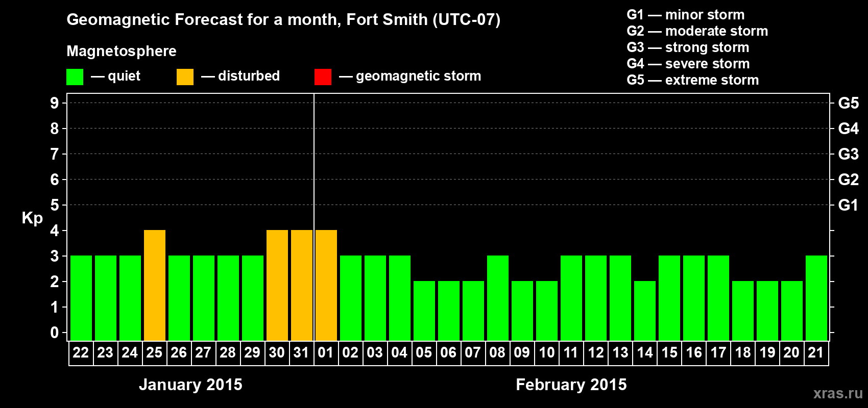Screen dimensions: 868x408
Task: Click the green bar for January 22
Action: [81, 298]
